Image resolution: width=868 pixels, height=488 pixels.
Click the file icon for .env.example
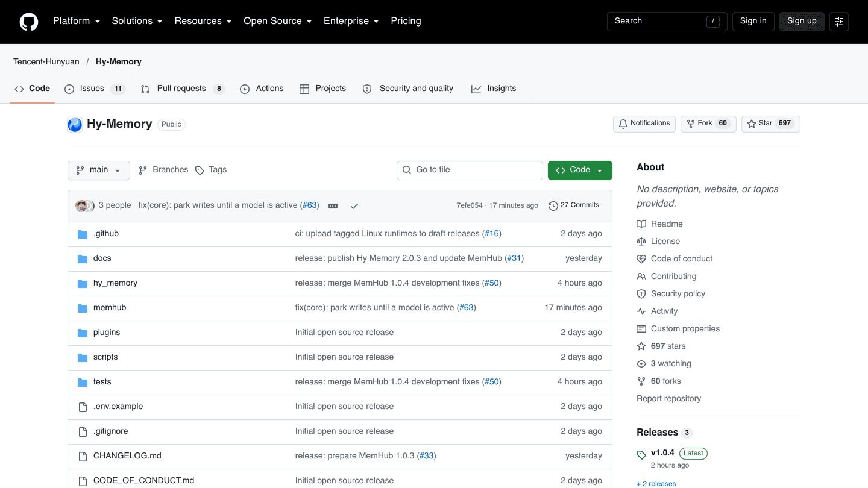coord(83,407)
